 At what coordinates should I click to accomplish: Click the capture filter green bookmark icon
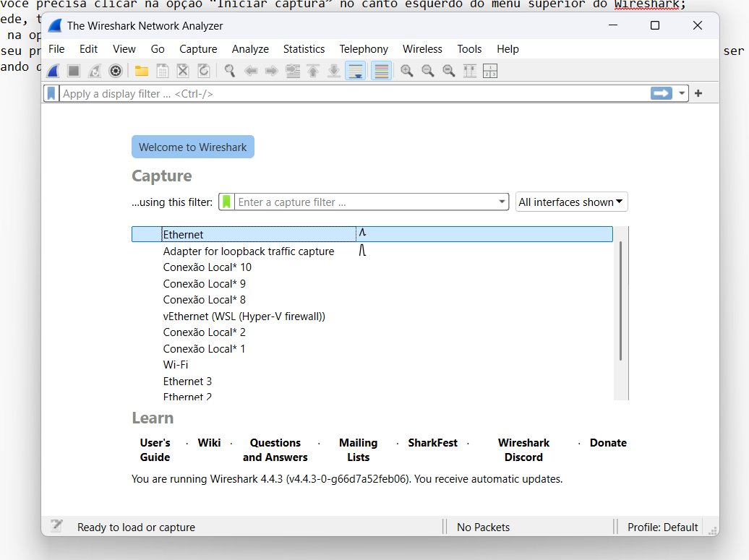pyautogui.click(x=227, y=202)
